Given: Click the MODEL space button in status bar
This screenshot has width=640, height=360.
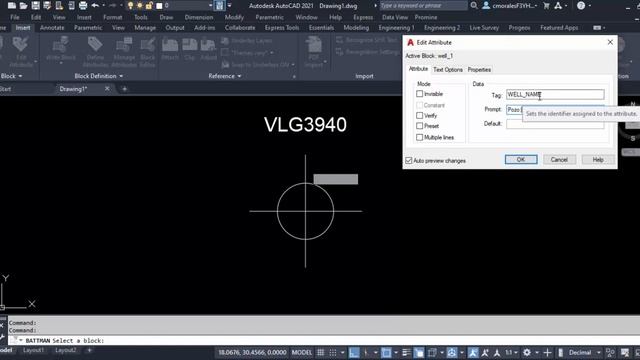Looking at the screenshot, I should [x=302, y=353].
